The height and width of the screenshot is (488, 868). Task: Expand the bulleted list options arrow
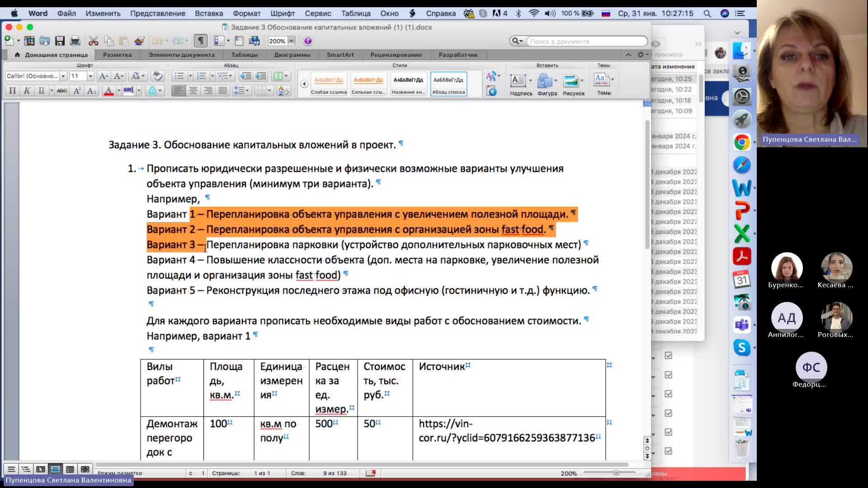(x=190, y=76)
